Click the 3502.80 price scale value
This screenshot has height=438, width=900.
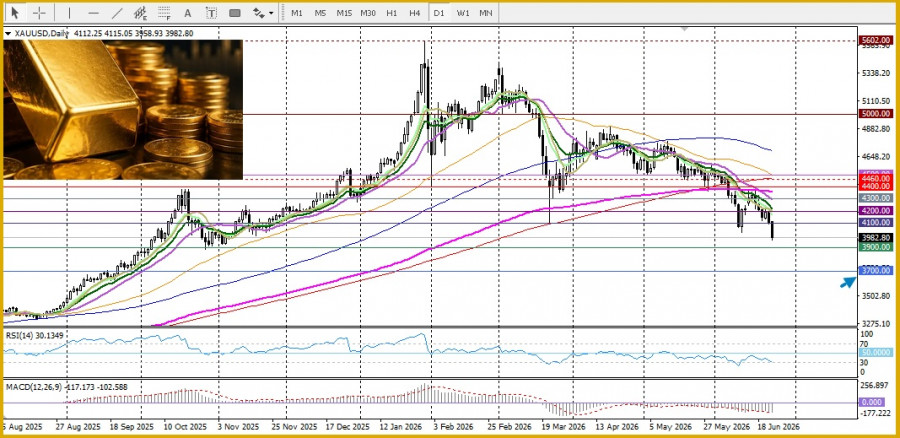click(875, 296)
